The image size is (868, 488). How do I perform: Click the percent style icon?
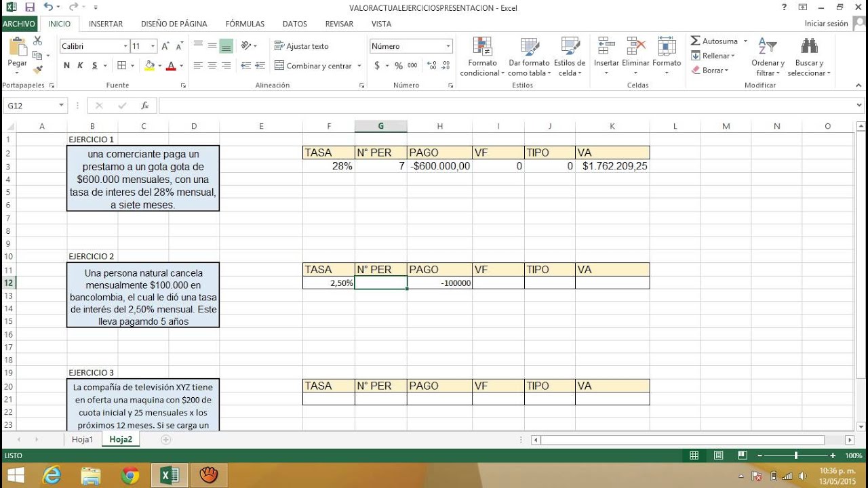pyautogui.click(x=398, y=66)
